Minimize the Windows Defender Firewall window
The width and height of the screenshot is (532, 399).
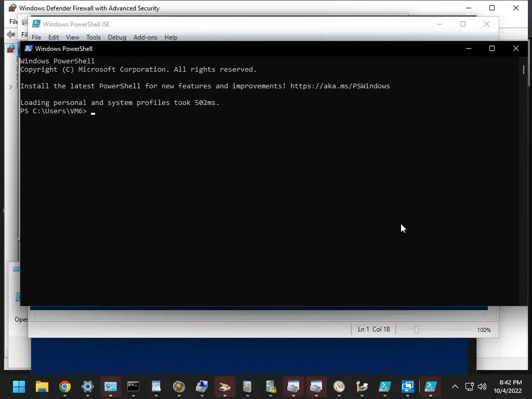click(x=469, y=8)
